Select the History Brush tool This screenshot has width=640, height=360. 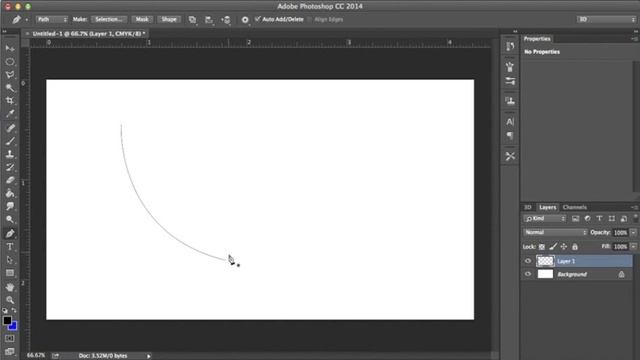pyautogui.click(x=10, y=167)
